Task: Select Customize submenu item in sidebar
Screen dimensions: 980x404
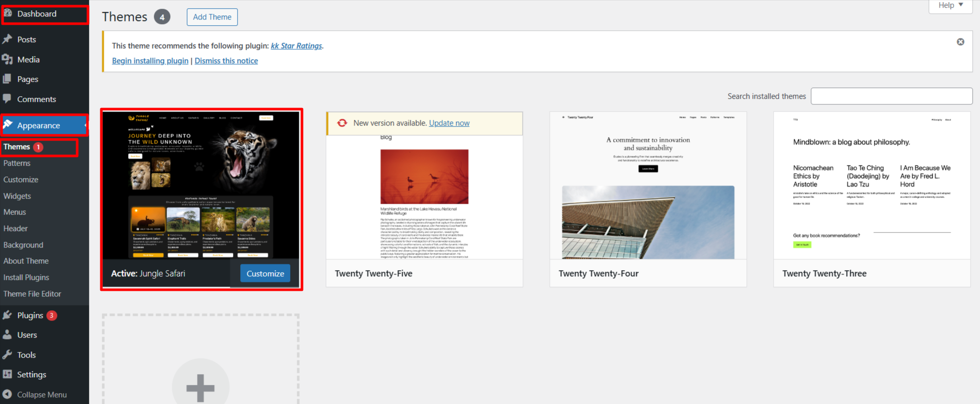Action: (x=21, y=180)
